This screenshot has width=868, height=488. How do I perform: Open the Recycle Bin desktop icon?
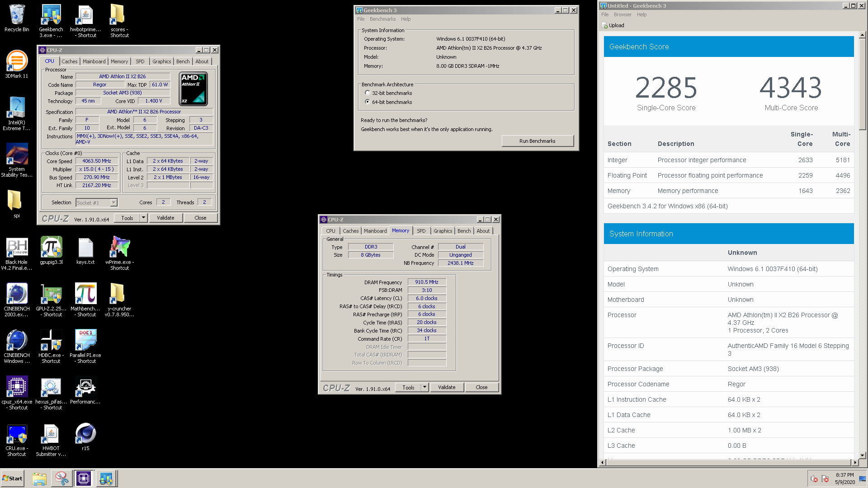coord(17,18)
